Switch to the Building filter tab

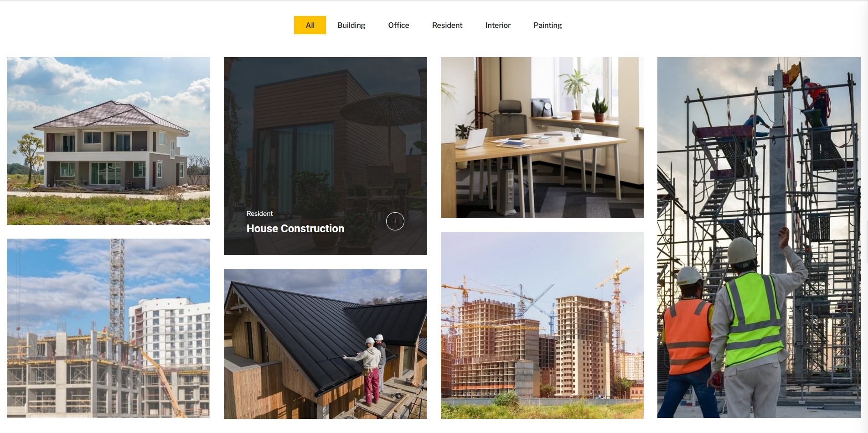pyautogui.click(x=351, y=25)
